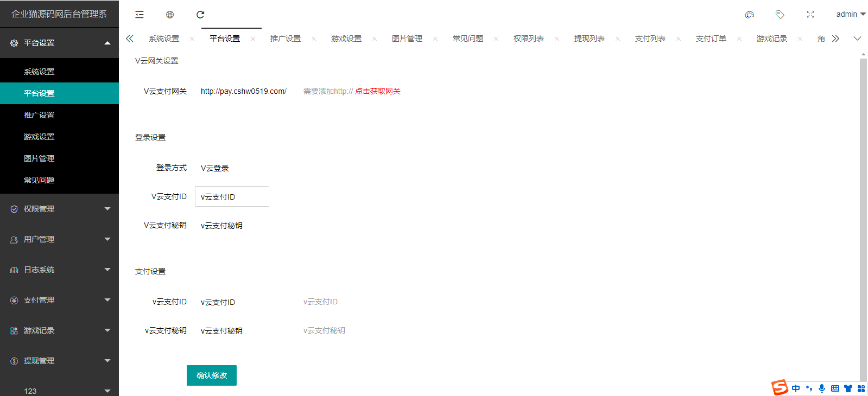Click the 点击获取网关 link

tap(378, 91)
